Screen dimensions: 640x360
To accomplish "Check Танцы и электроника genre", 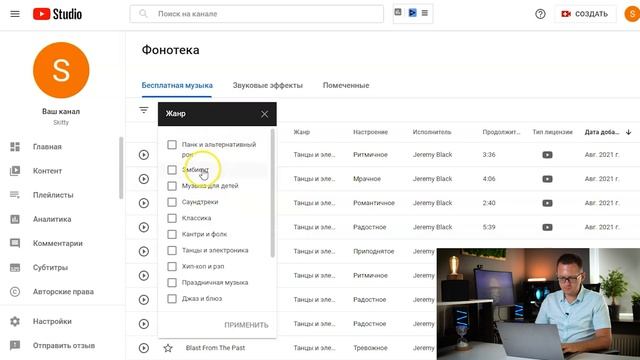I will coord(172,251).
